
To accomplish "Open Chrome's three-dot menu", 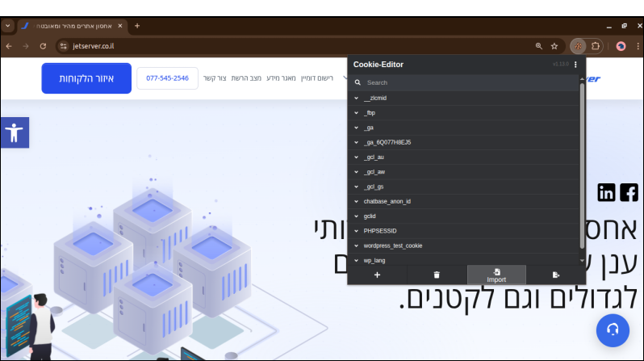I will click(x=638, y=46).
